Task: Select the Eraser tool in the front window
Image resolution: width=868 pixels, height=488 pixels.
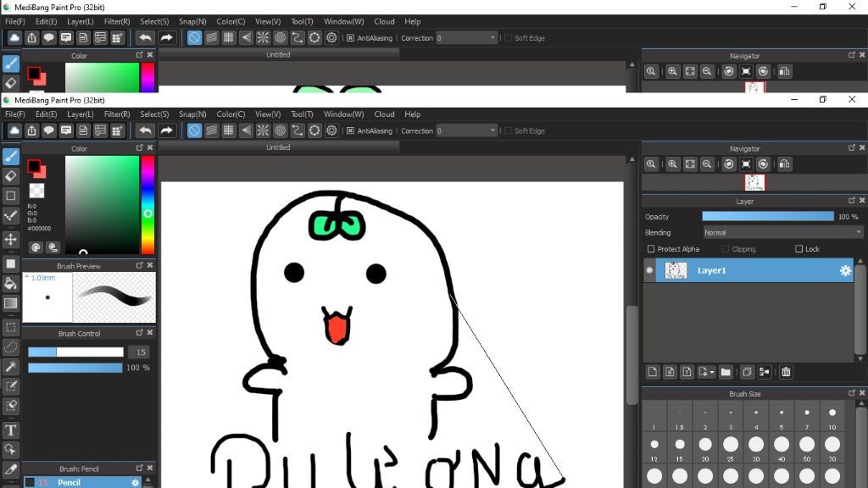Action: pyautogui.click(x=10, y=176)
